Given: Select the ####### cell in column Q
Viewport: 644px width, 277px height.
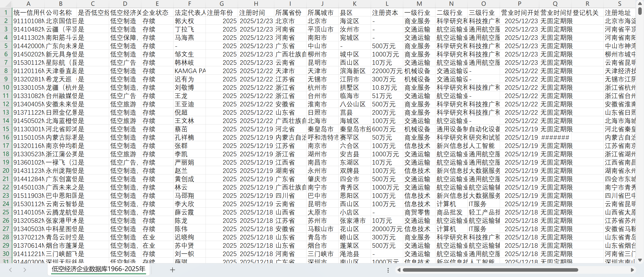Looking at the screenshot, I should coord(555,137).
